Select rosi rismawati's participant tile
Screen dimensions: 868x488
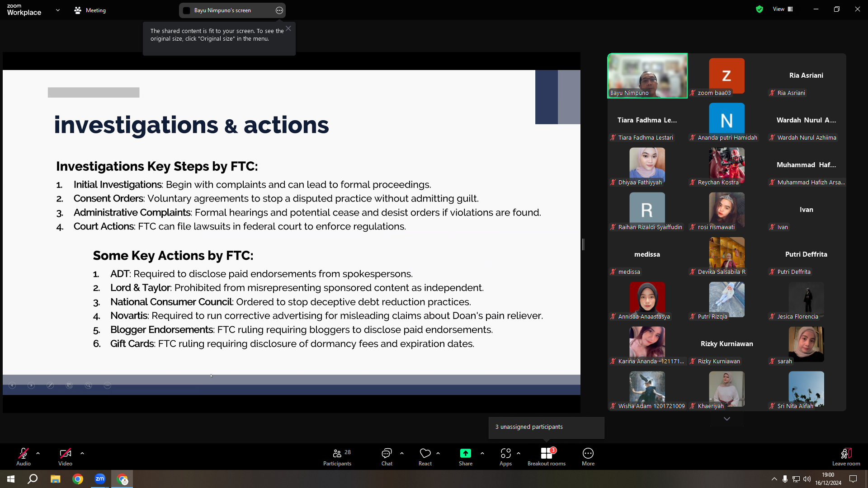pos(727,210)
